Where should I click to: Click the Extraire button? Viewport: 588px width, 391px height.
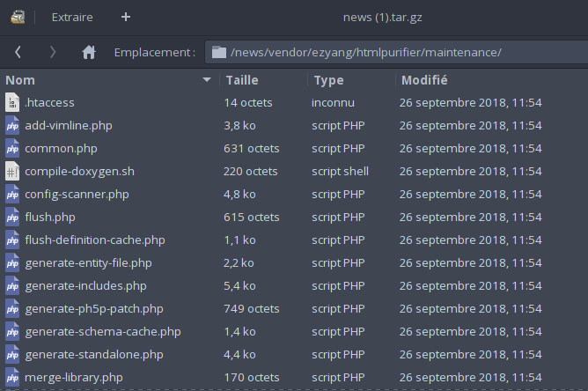coord(72,18)
